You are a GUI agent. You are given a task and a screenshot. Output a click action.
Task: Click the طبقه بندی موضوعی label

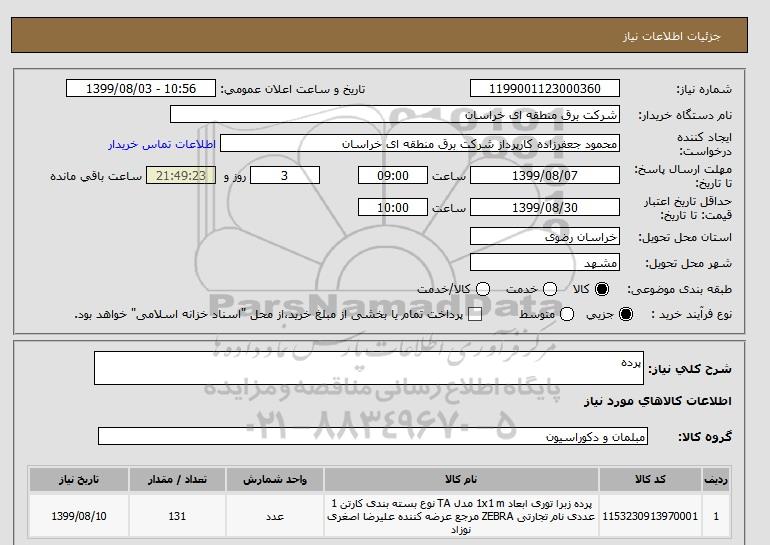pyautogui.click(x=680, y=289)
